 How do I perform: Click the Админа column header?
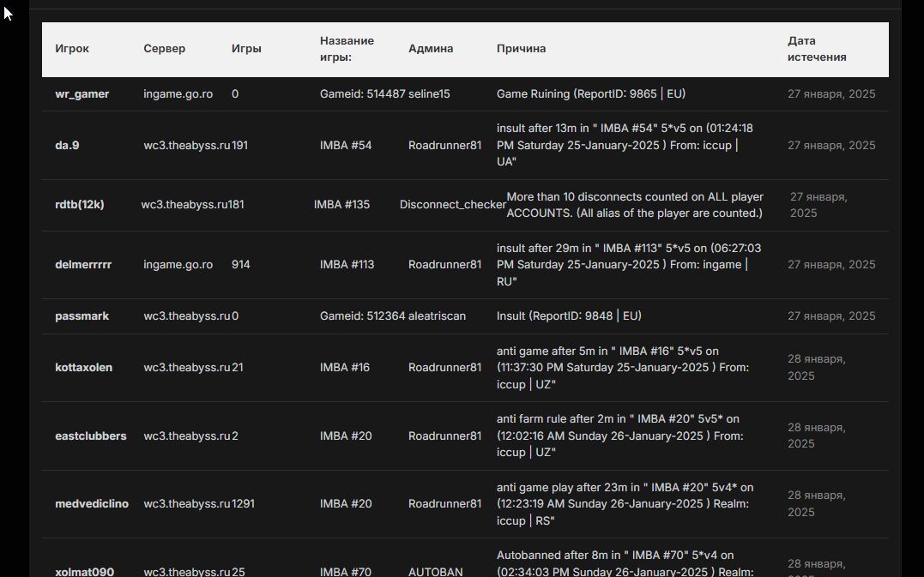point(430,49)
